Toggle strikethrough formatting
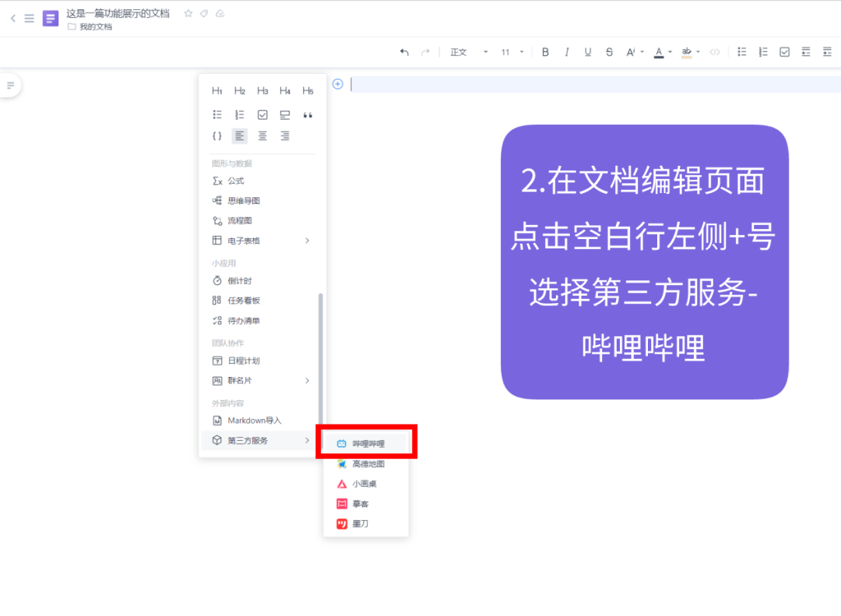 [608, 52]
